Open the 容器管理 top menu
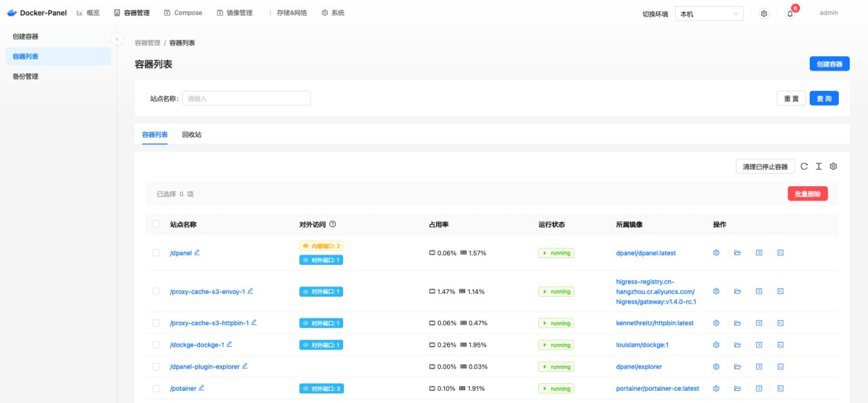Screen dimensions: 868x403 click(132, 13)
